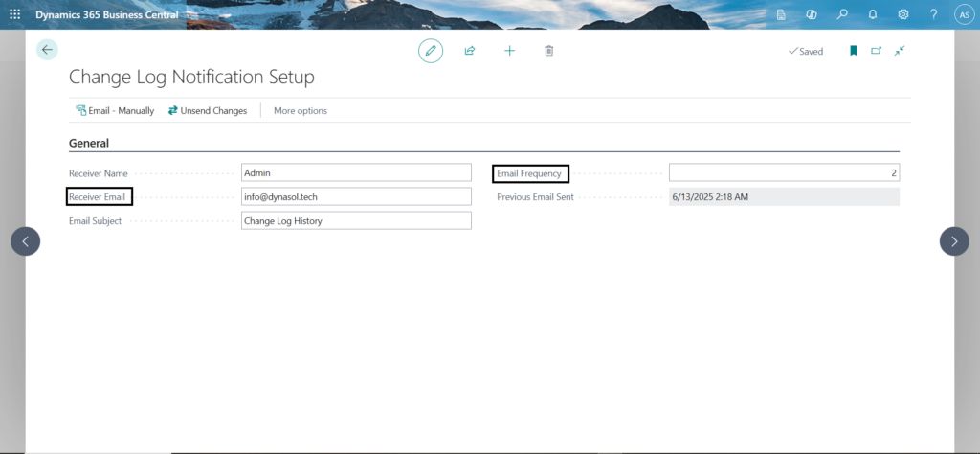Click the Email - Manually action
The image size is (980, 454).
pyautogui.click(x=115, y=110)
